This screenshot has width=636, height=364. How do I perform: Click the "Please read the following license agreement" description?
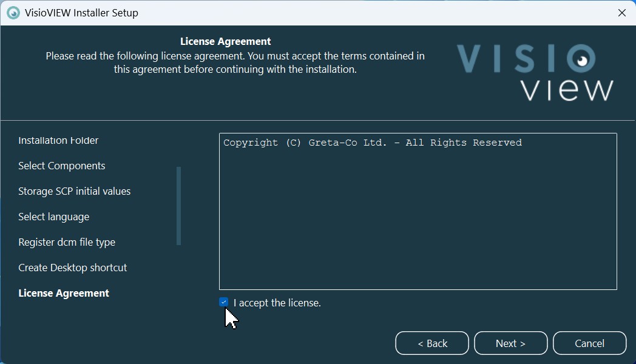click(x=235, y=62)
